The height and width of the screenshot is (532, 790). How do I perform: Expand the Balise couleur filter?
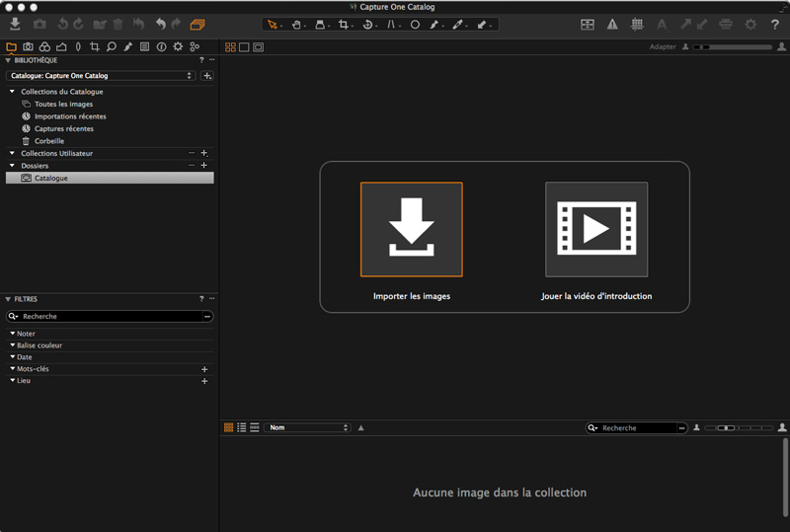pyautogui.click(x=13, y=344)
